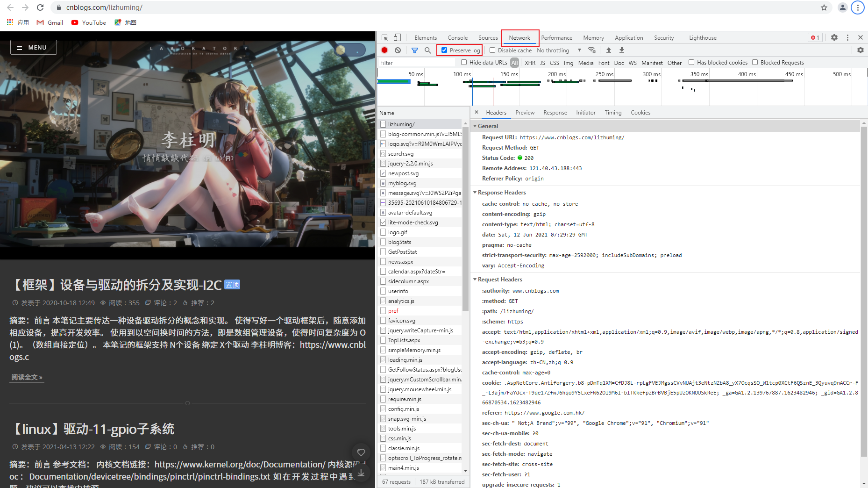Viewport: 868px width, 488px height.
Task: Select Img request type filter
Action: [x=568, y=63]
